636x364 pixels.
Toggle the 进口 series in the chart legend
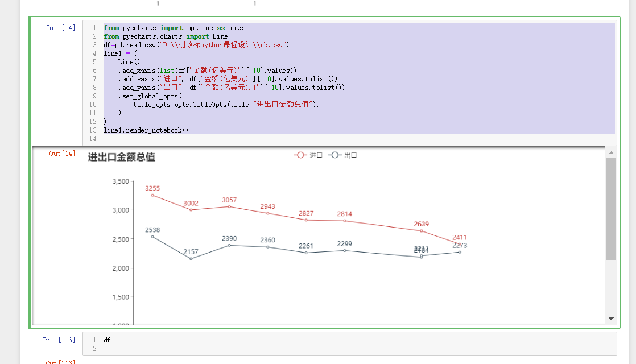(308, 155)
